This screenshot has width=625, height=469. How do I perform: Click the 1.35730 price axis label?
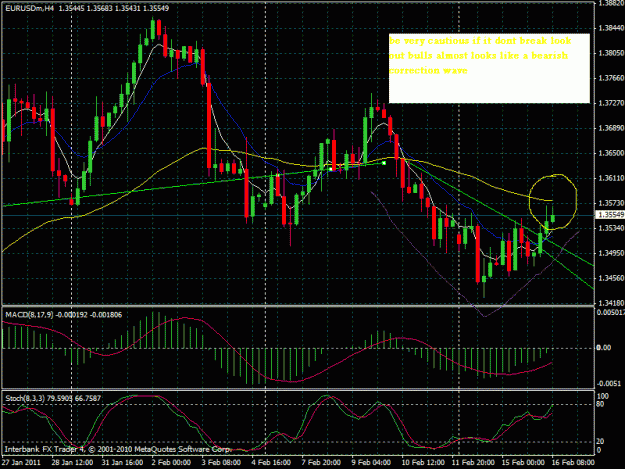click(611, 203)
